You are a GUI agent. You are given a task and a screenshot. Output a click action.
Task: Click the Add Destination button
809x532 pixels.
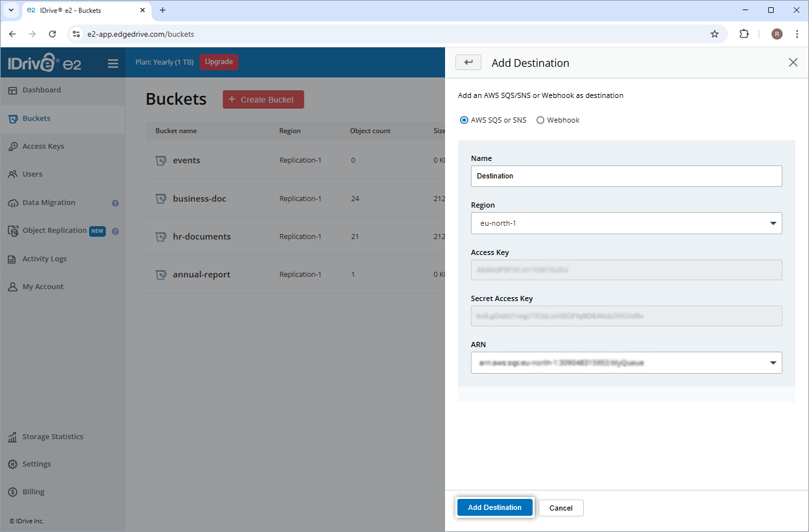click(494, 507)
